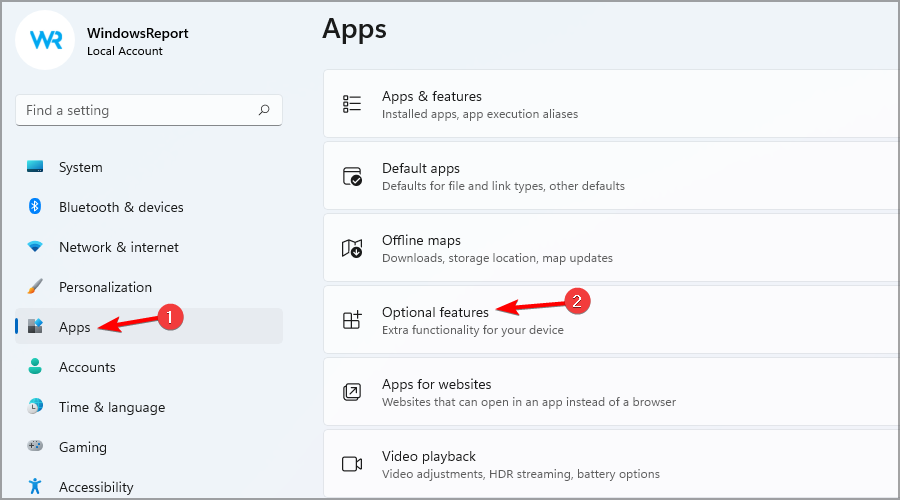This screenshot has height=500, width=900.
Task: Click the System monitor icon in sidebar
Action: 35,167
